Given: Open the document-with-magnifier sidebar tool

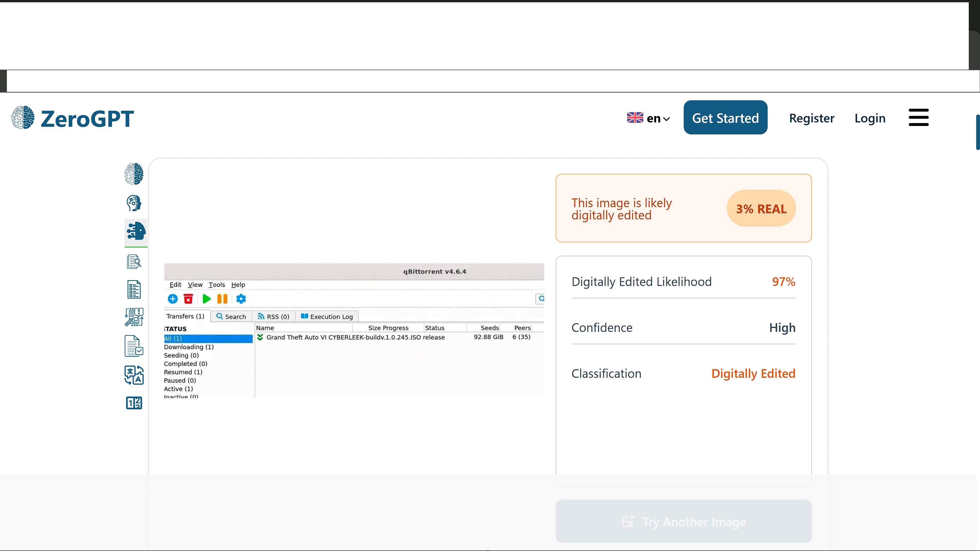Looking at the screenshot, I should tap(134, 262).
